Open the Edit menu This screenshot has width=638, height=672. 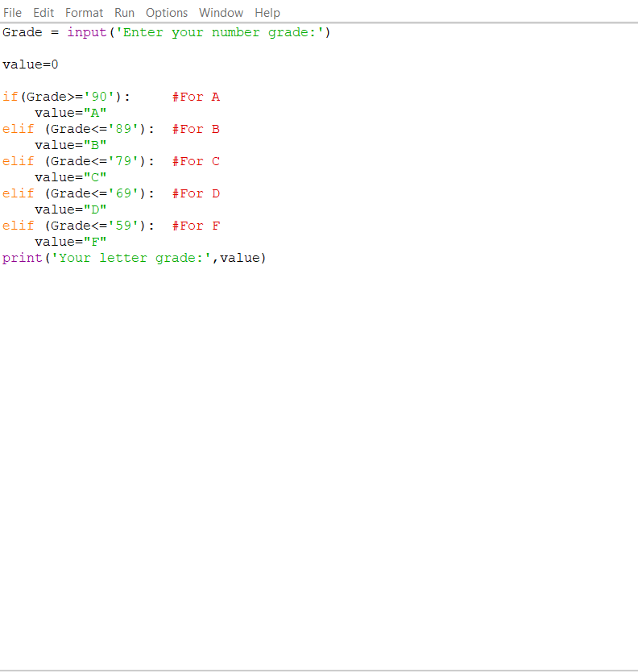pos(43,13)
